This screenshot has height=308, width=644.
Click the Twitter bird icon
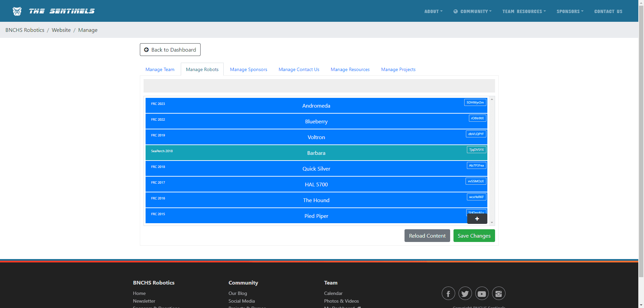click(x=465, y=293)
